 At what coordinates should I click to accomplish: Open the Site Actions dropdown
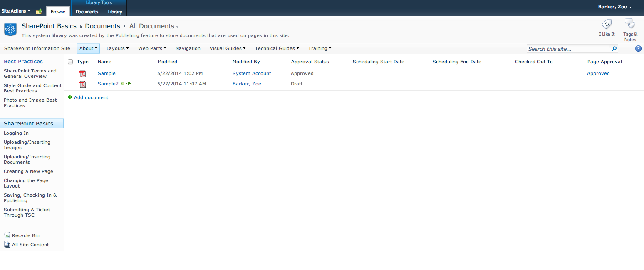(16, 11)
